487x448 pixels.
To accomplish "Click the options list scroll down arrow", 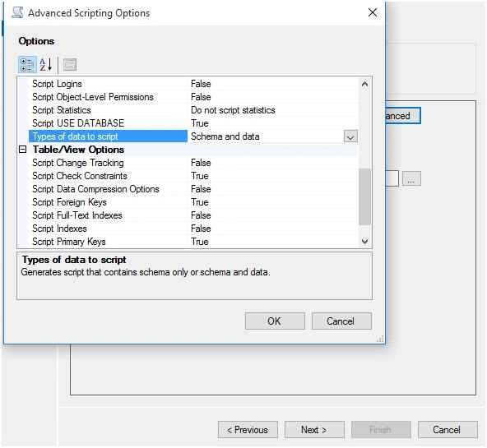I will (x=365, y=241).
